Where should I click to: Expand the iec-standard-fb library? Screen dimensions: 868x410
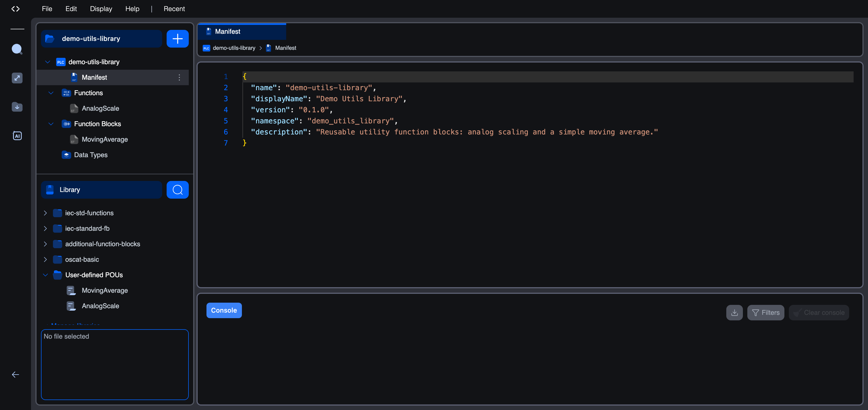click(x=45, y=229)
